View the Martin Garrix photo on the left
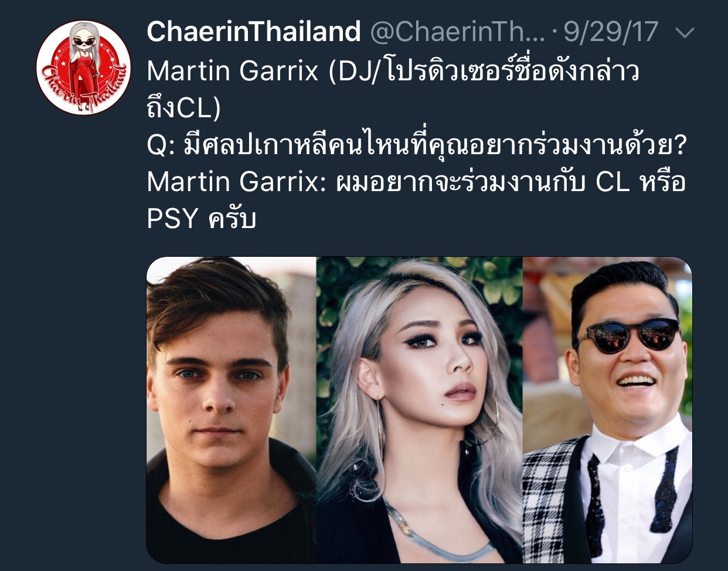728x571 pixels. [231, 410]
